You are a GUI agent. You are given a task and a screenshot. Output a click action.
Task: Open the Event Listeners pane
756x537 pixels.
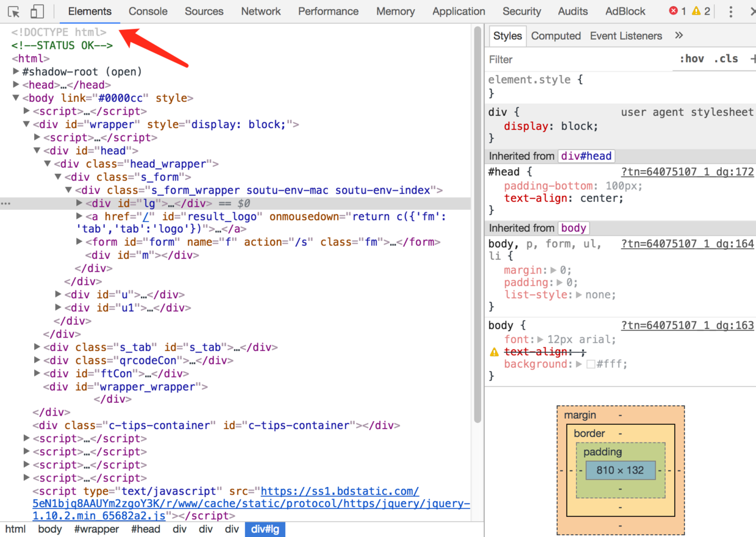point(626,36)
